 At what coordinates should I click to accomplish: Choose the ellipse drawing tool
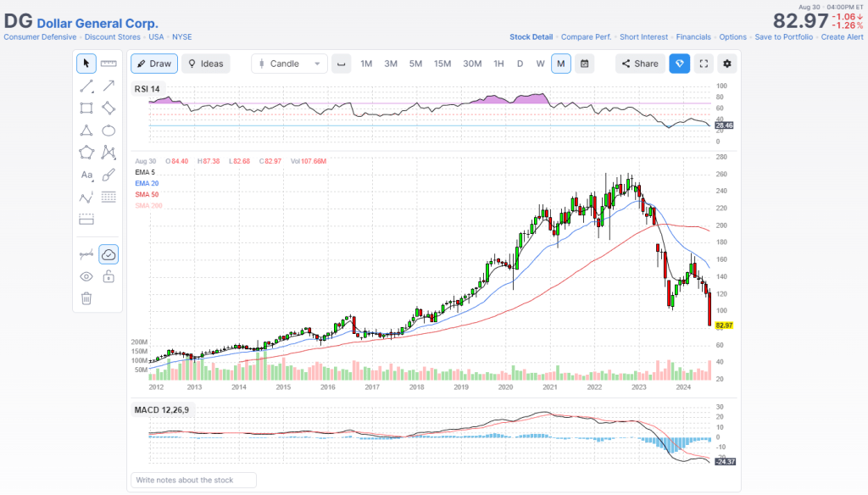pyautogui.click(x=108, y=130)
